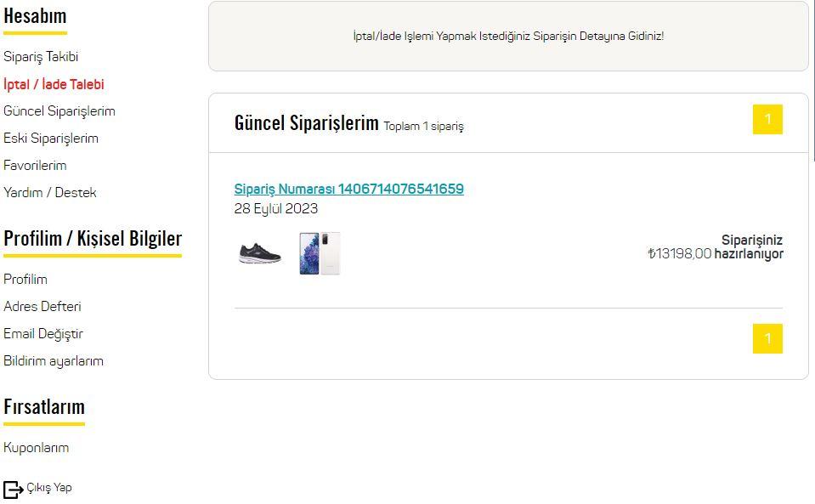This screenshot has width=815, height=504.
Task: Open Güncel Siparişlerim in the sidebar
Action: click(x=59, y=111)
